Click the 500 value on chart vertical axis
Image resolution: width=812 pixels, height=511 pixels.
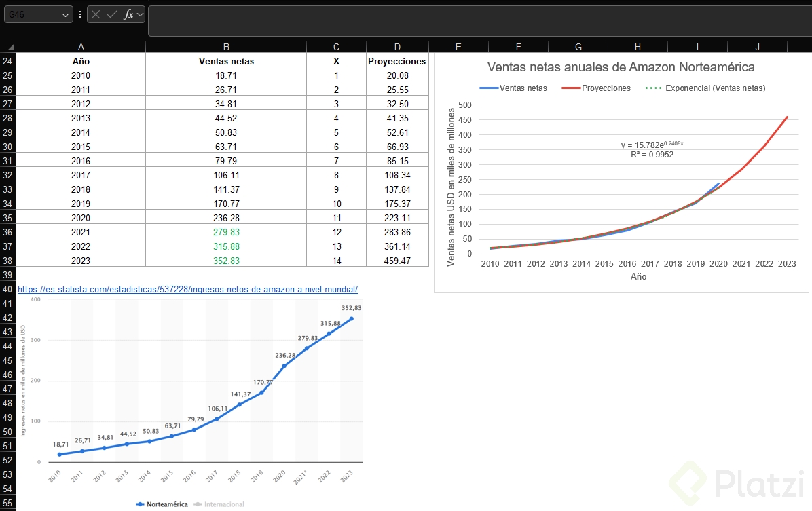[465, 105]
